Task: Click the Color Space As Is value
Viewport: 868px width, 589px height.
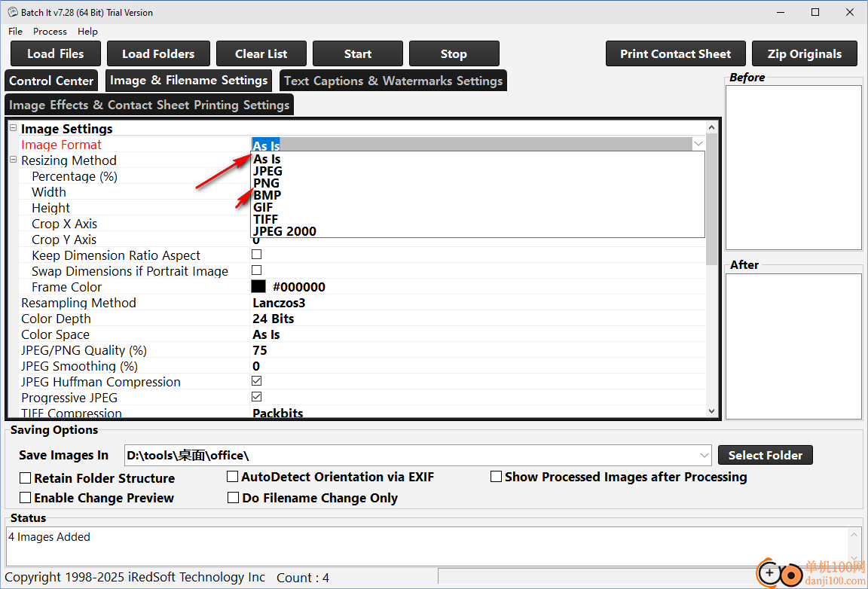Action: click(266, 334)
